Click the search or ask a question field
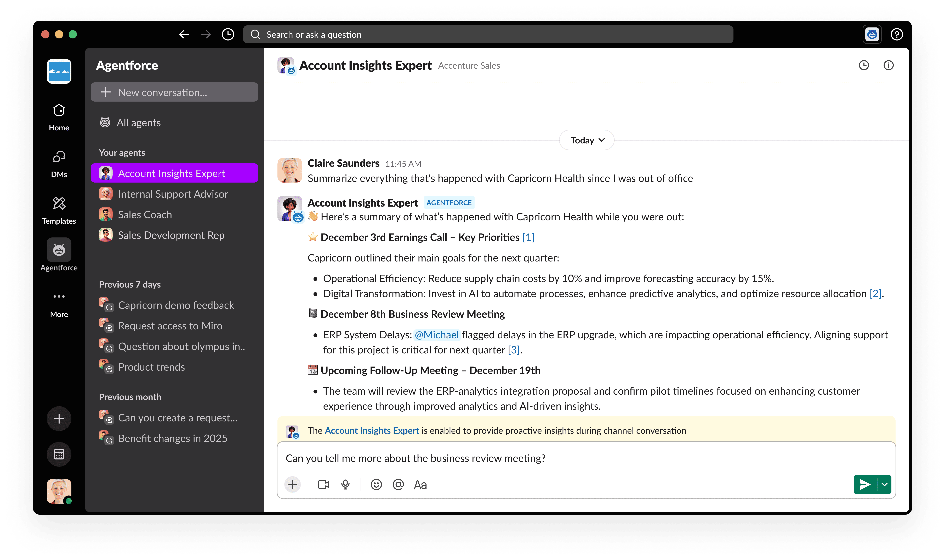Screen dimensions: 945x560 (x=488, y=35)
